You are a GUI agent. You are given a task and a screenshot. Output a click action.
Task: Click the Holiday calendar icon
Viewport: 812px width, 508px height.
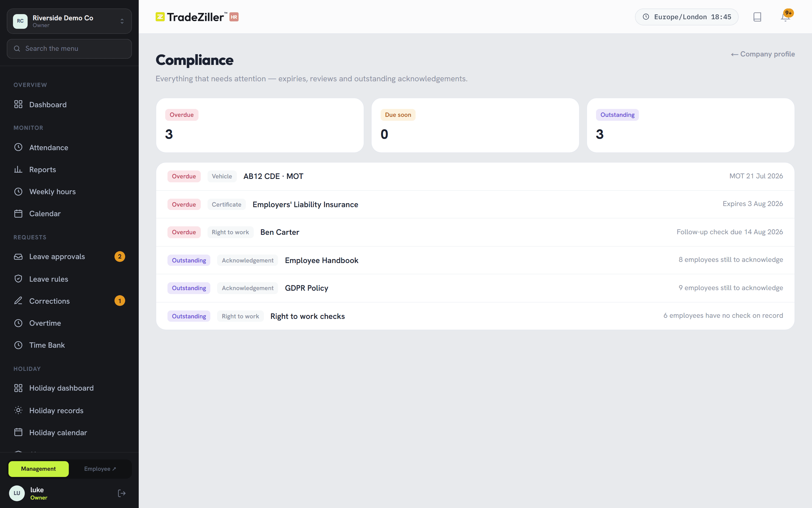tap(18, 432)
